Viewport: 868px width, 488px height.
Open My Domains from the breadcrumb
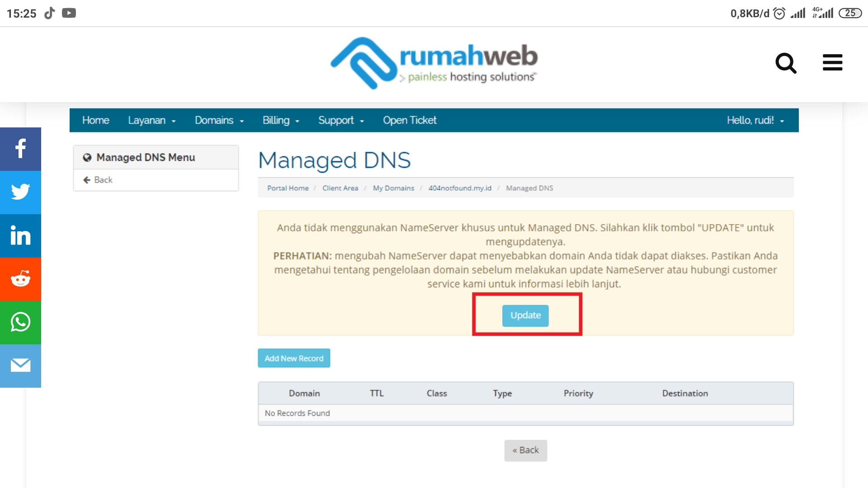point(393,188)
